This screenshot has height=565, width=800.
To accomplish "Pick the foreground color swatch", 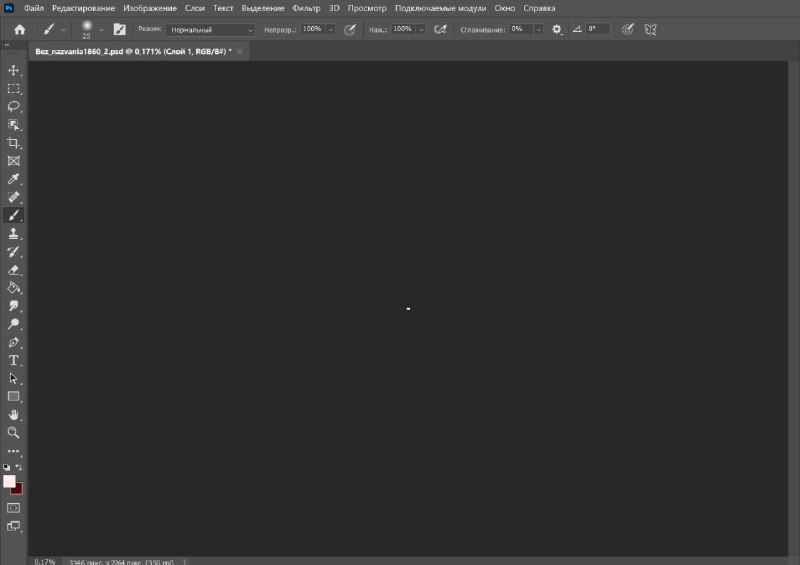I will click(9, 481).
